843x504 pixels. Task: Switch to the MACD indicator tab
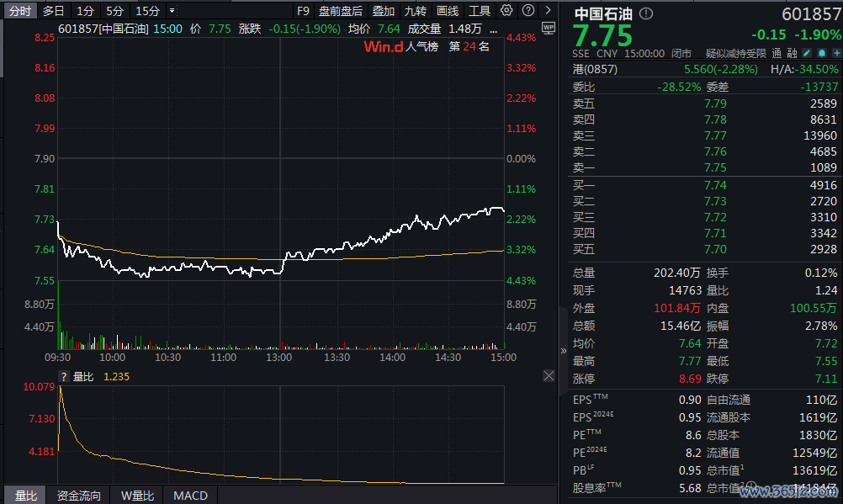coord(189,496)
